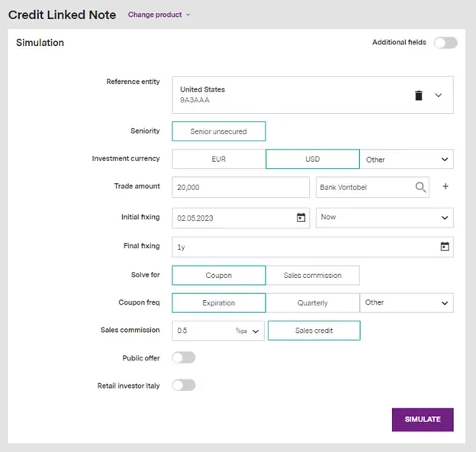
Task: Select Sales commission under Solve for
Action: 313,276
